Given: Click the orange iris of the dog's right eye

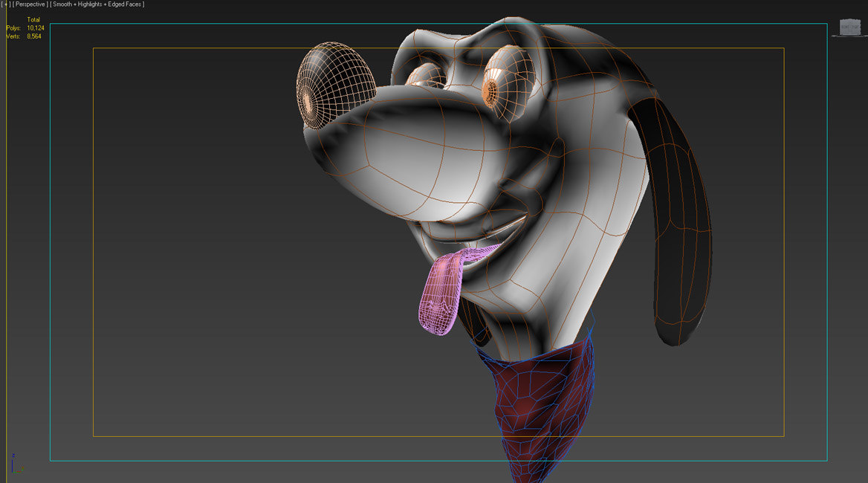Looking at the screenshot, I should [490, 91].
